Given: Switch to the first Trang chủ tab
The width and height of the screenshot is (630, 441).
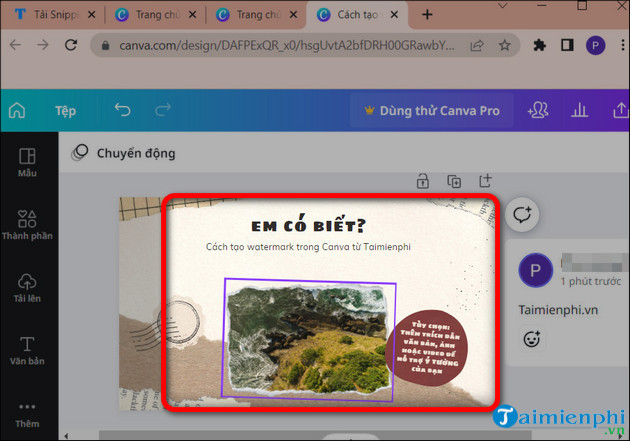Looking at the screenshot, I should pyautogui.click(x=148, y=15).
